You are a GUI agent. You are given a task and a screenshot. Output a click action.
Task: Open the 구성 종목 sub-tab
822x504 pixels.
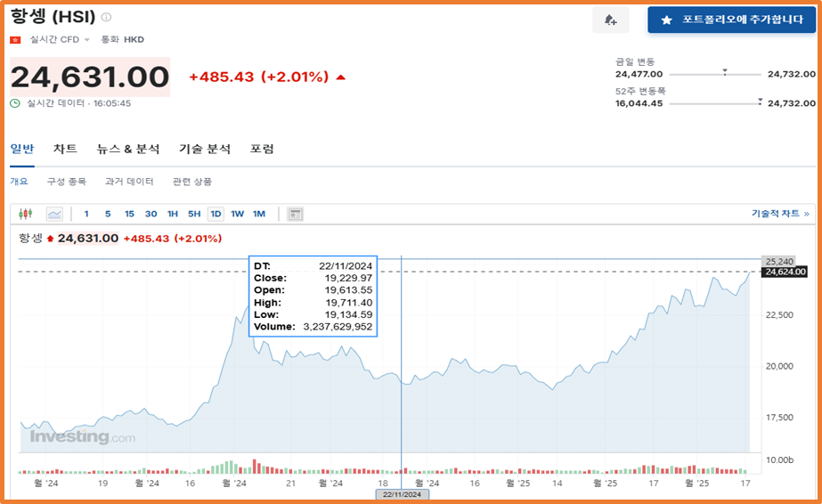67,182
